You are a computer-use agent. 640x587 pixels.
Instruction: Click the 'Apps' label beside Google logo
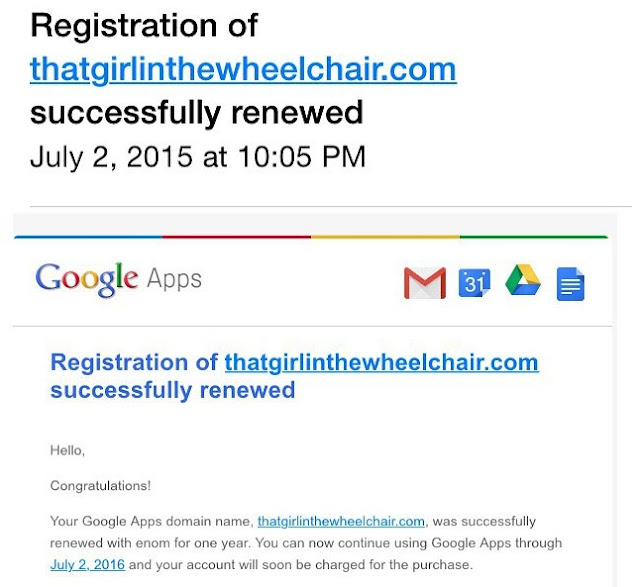tap(174, 278)
